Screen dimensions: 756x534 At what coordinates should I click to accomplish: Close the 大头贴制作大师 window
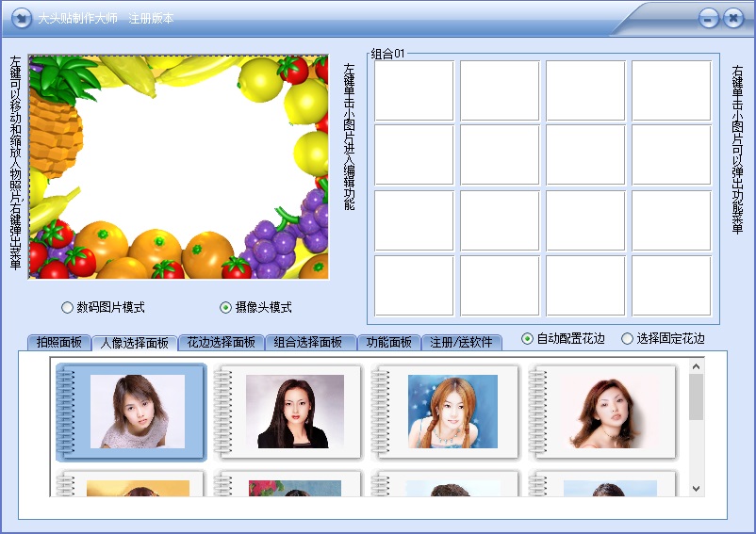(x=733, y=19)
